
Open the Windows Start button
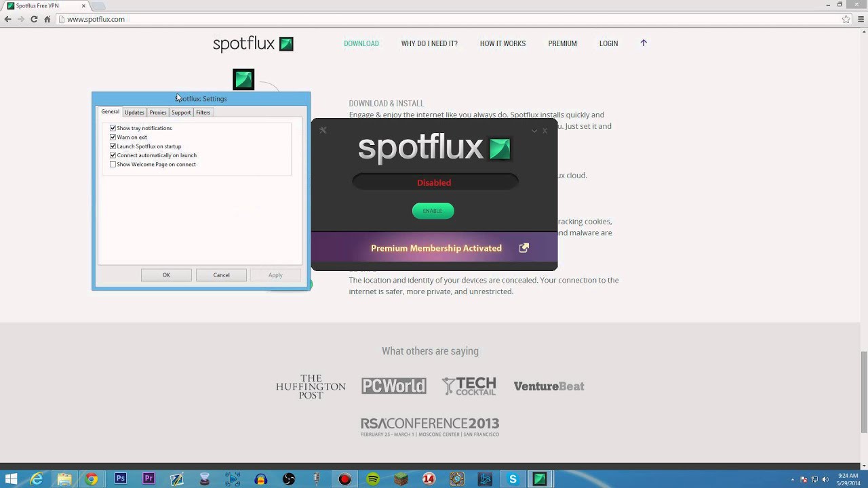[11, 479]
